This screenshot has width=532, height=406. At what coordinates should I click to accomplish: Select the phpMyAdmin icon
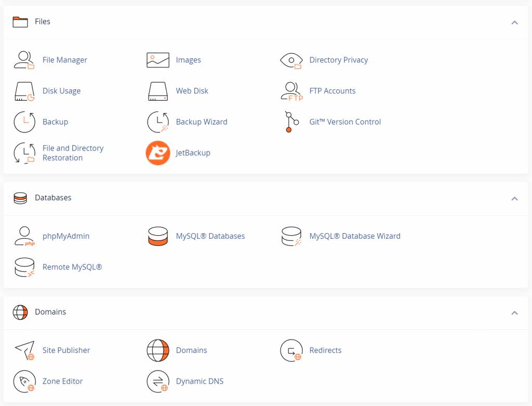[24, 236]
